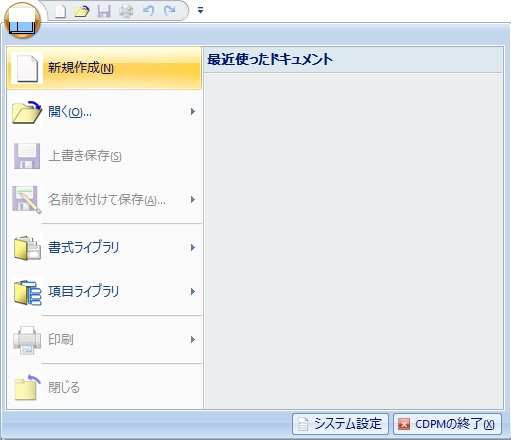The image size is (511, 440).
Task: Click the CDPMの終了(X) button
Action: 447,424
